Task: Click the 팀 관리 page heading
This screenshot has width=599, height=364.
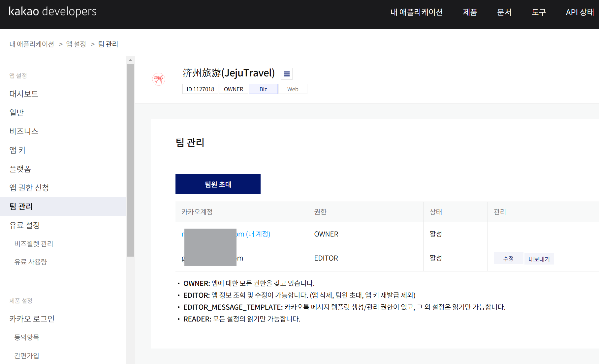Action: point(190,142)
